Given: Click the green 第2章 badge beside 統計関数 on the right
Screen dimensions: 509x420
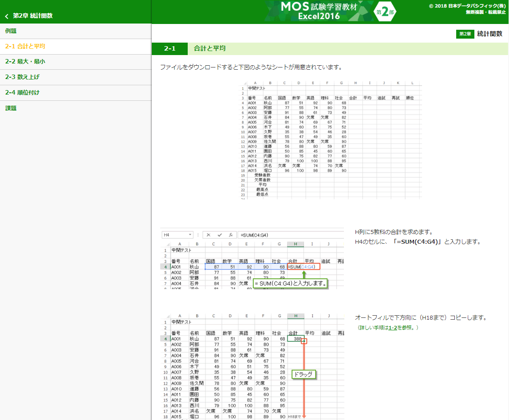Looking at the screenshot, I should pos(465,34).
